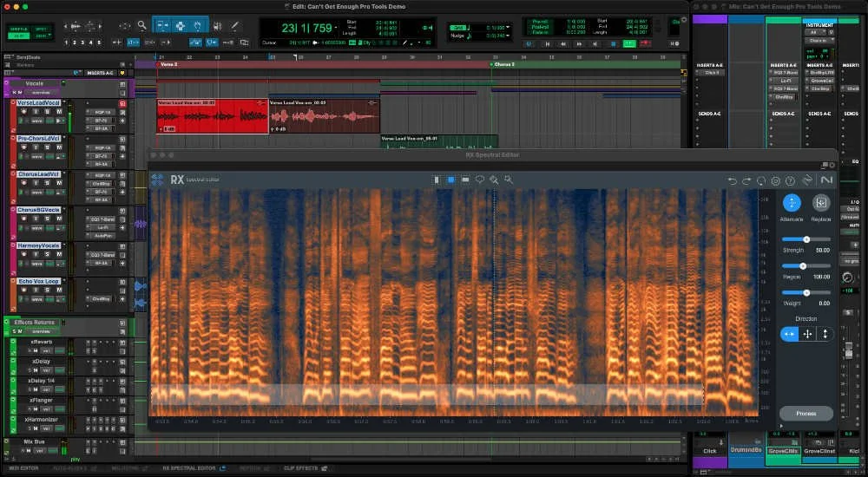Screen dimensions: 868x477
Task: Mute the VerseLeadVocal track
Action: coord(59,112)
